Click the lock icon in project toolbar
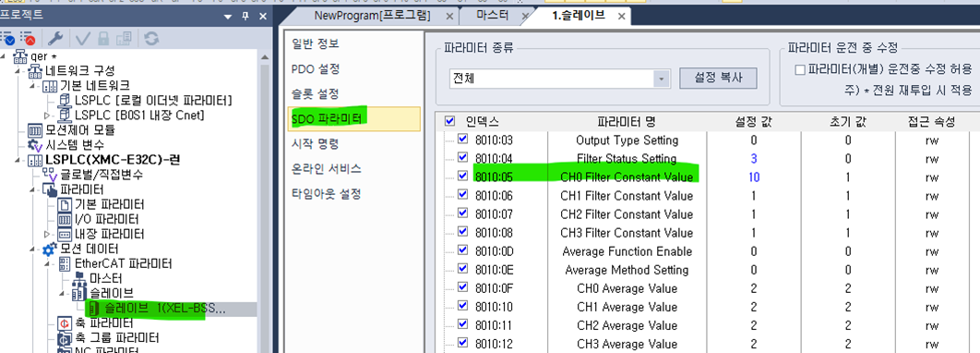Screen dimensions: 980x353 point(103,39)
